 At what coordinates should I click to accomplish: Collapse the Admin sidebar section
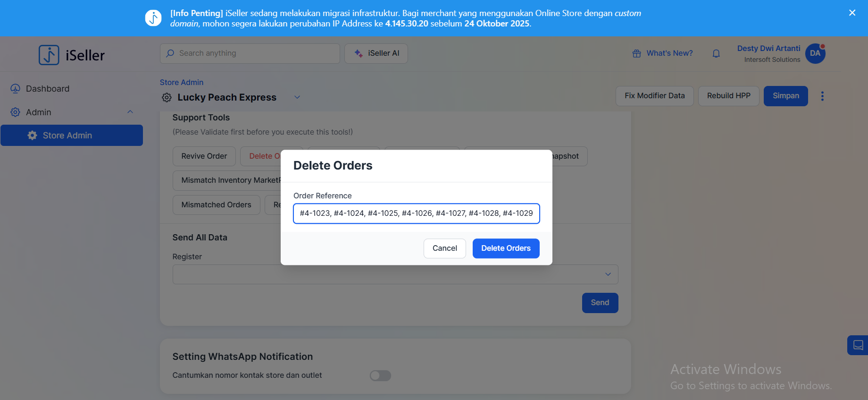click(130, 112)
